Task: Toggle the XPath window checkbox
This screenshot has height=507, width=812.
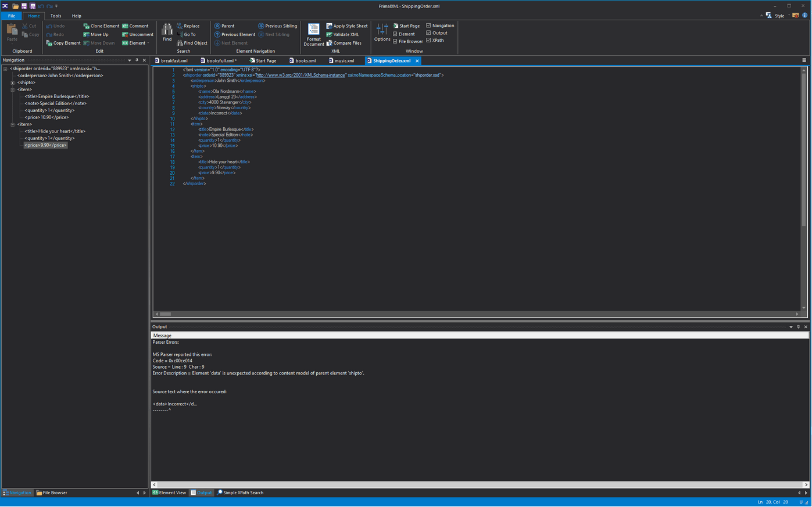Action: click(x=435, y=41)
